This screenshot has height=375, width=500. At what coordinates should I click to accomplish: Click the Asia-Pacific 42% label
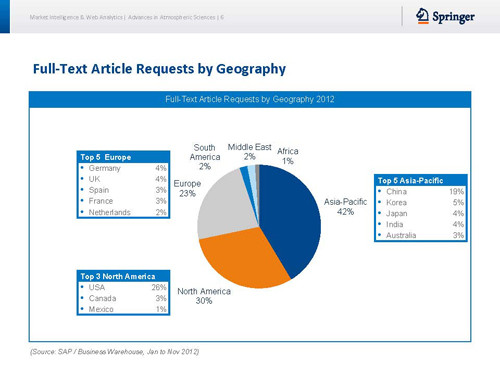click(345, 207)
